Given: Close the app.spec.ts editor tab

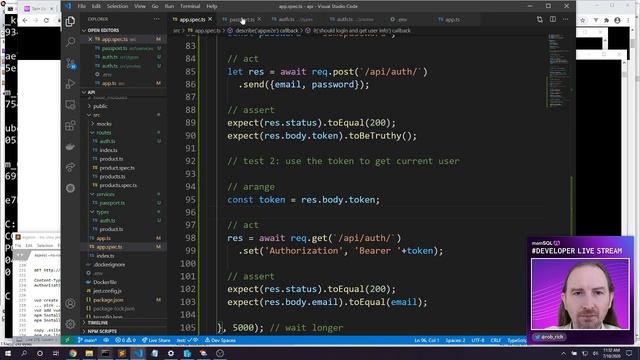Looking at the screenshot, I should 210,19.
